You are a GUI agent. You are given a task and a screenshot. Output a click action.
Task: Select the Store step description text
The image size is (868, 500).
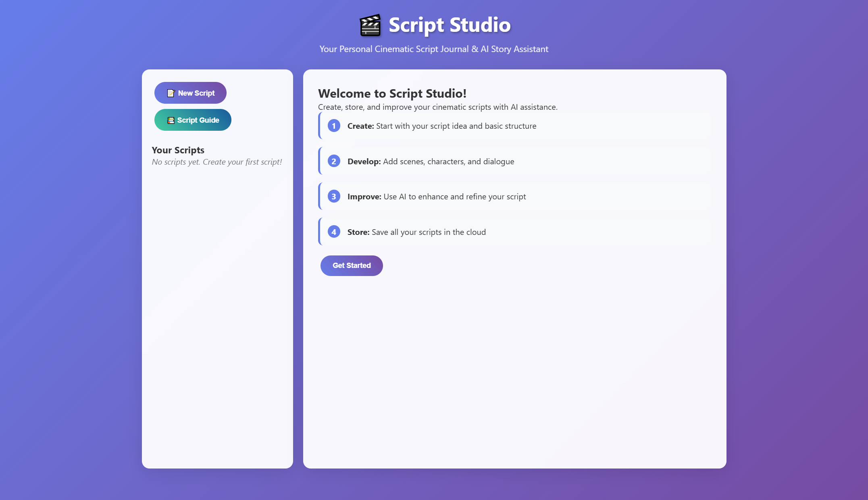click(417, 232)
